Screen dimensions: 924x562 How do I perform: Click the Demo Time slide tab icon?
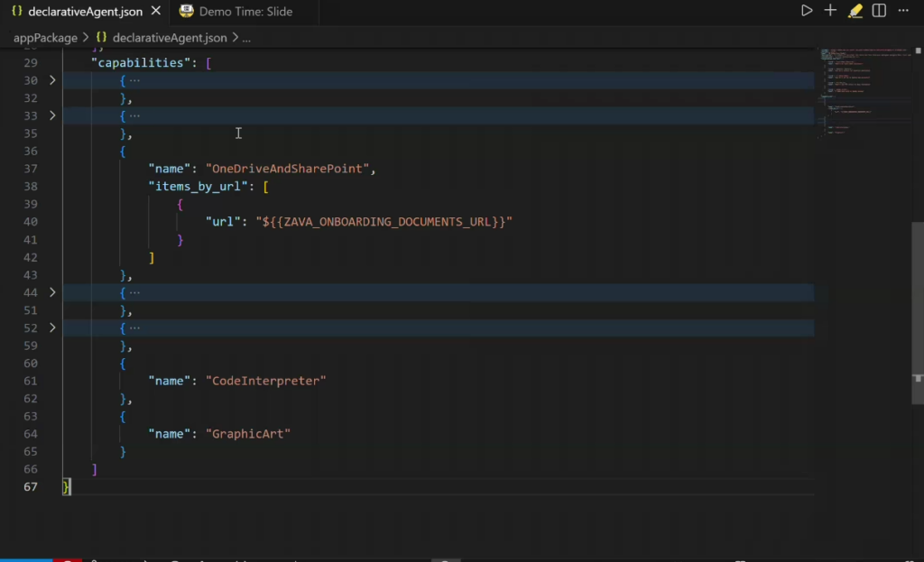tap(187, 12)
